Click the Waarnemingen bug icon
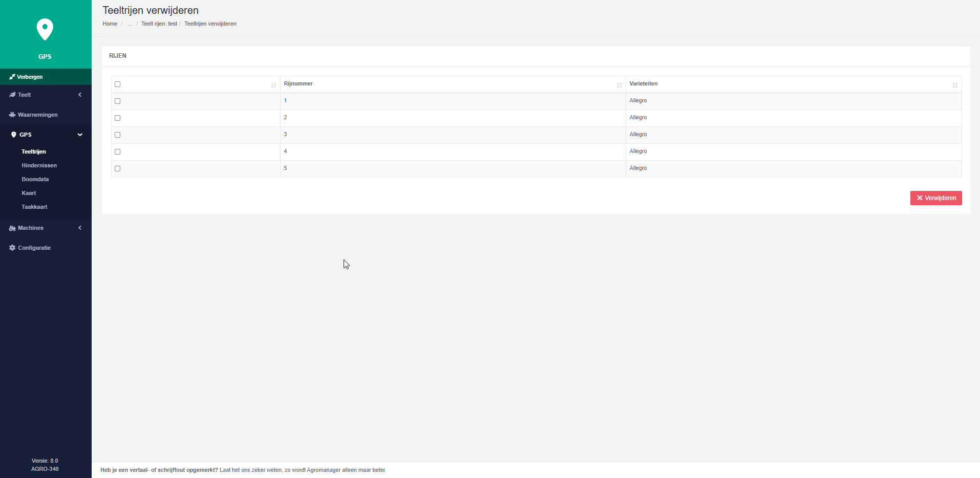This screenshot has height=478, width=980. [x=12, y=115]
